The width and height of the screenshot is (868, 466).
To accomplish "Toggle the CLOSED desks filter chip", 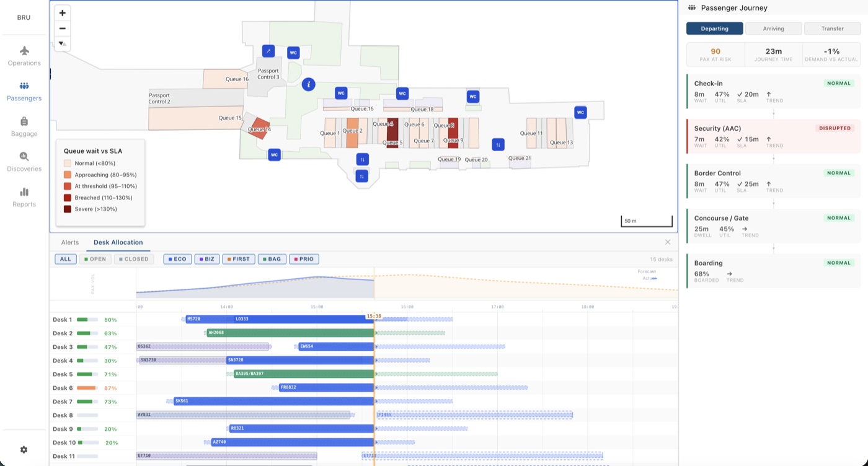I will [x=133, y=259].
